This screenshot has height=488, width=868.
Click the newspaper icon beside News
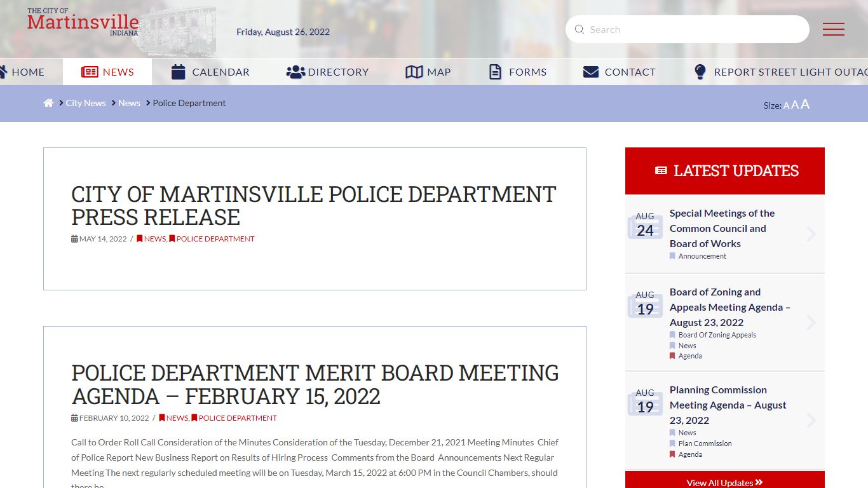tap(90, 72)
